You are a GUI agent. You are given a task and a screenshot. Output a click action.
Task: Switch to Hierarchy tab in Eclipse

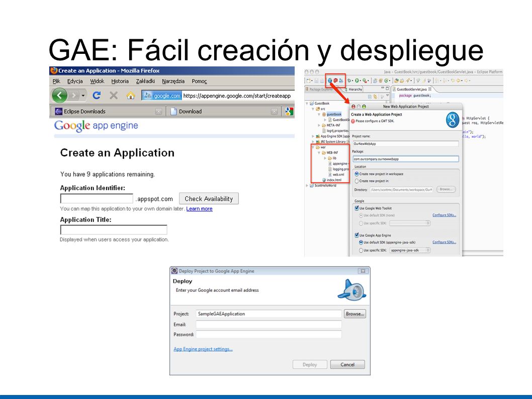(353, 89)
